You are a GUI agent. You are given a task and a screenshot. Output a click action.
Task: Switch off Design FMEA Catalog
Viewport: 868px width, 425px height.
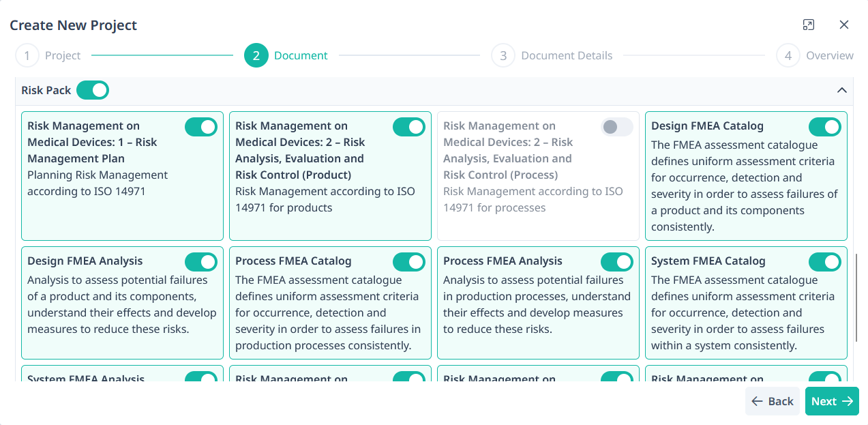tap(825, 127)
